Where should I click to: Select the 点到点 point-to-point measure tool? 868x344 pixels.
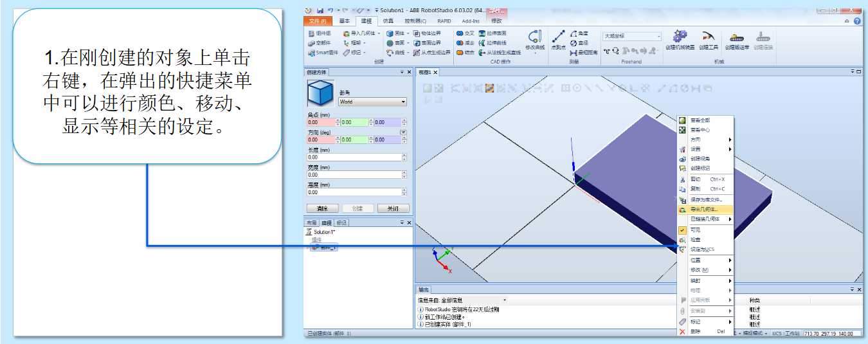pyautogui.click(x=558, y=40)
